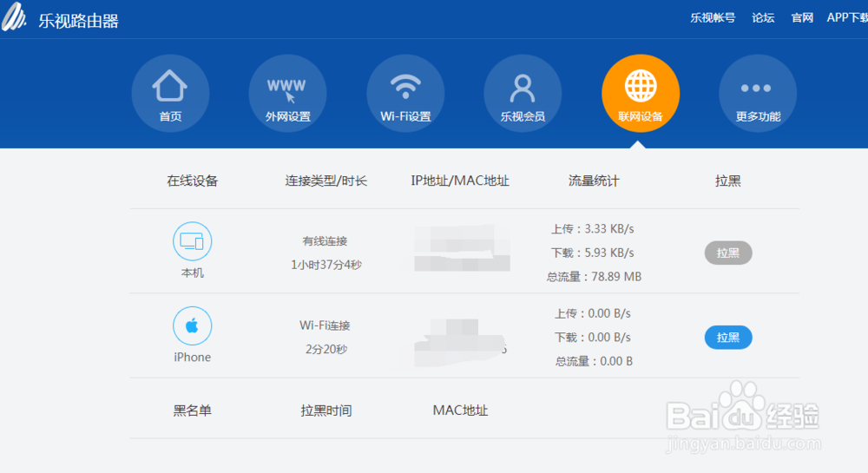
Task: Click the 乐视路由器 title text
Action: tap(79, 21)
